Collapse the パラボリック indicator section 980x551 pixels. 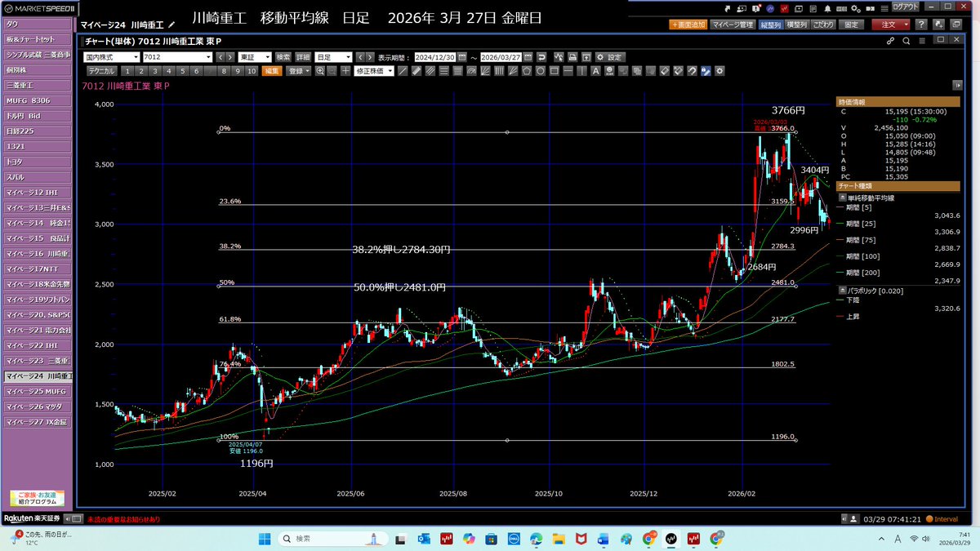(x=842, y=290)
